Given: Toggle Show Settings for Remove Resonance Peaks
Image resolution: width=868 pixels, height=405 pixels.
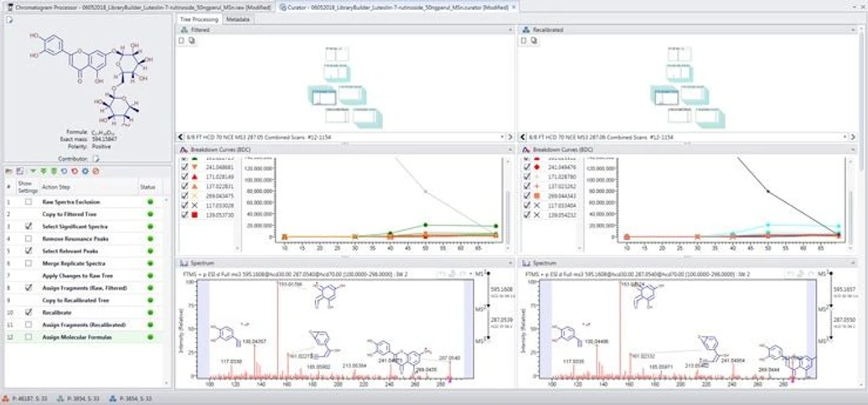Looking at the screenshot, I should coord(28,239).
